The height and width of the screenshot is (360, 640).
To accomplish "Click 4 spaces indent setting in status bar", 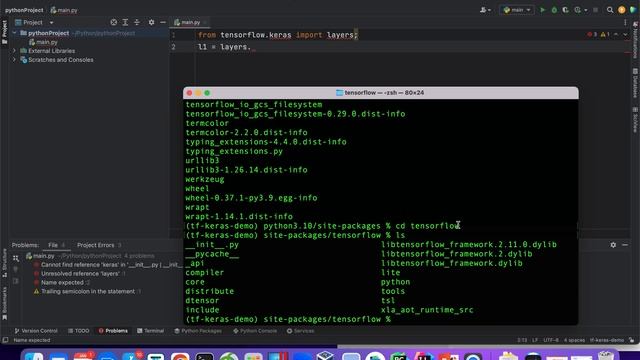I will pos(574,340).
